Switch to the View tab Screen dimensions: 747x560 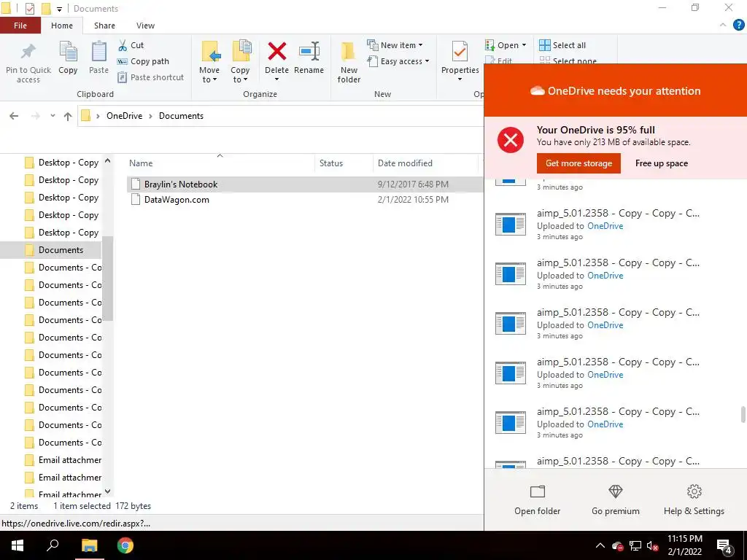click(x=145, y=26)
